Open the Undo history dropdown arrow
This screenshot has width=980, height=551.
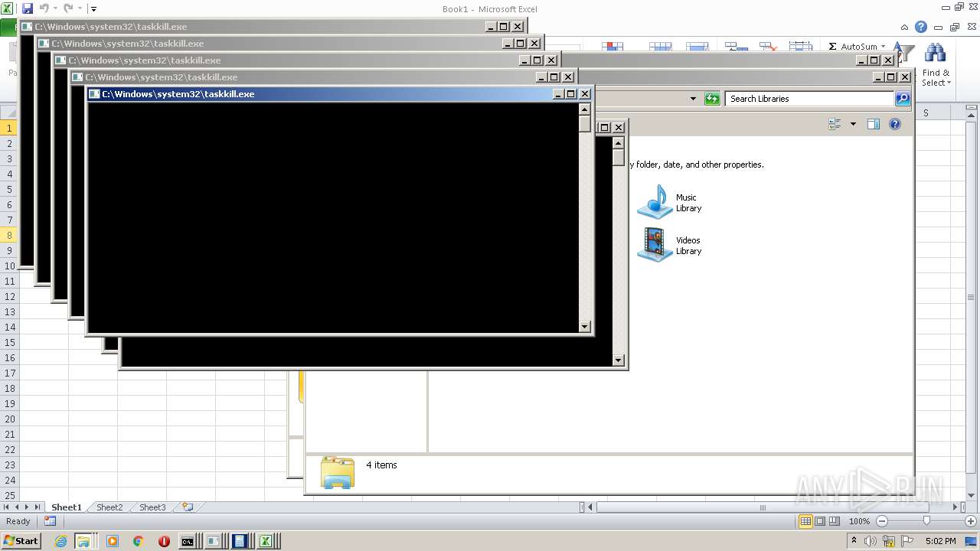pyautogui.click(x=55, y=9)
